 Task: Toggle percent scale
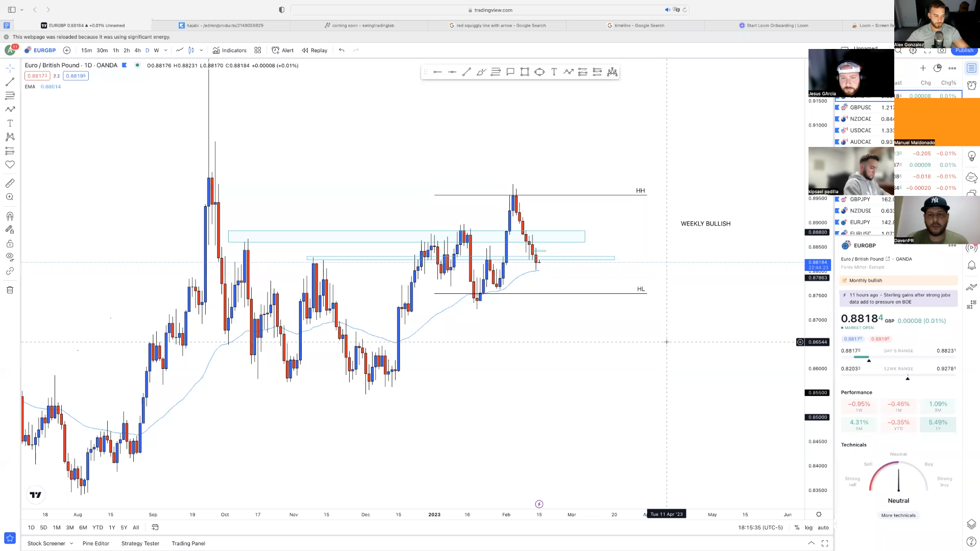point(797,528)
